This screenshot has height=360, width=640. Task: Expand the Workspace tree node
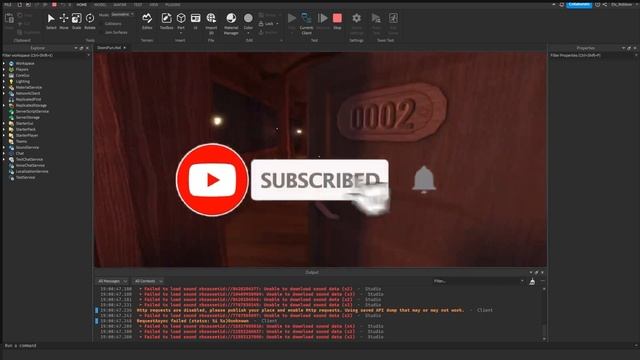point(4,63)
